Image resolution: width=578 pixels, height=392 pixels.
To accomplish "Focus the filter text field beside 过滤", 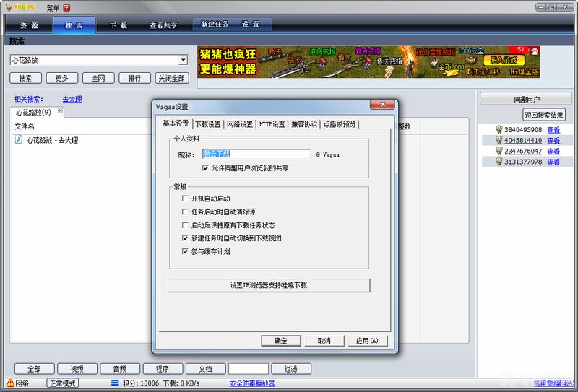I will tap(248, 369).
